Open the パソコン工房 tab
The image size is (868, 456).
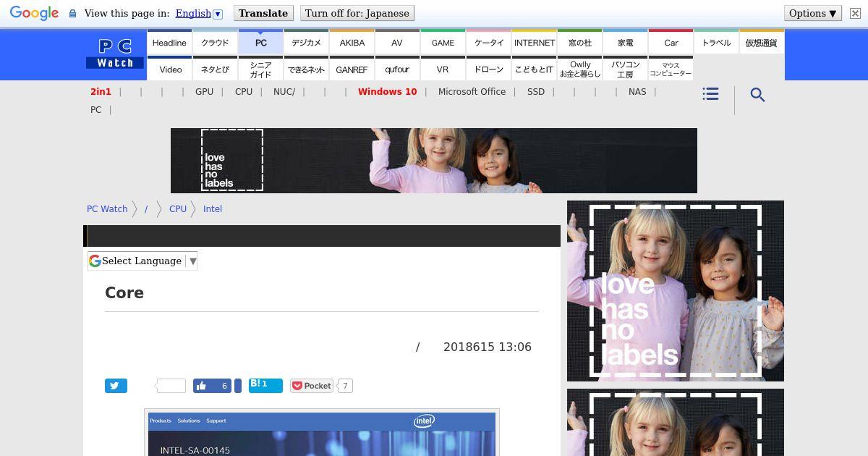(626, 69)
